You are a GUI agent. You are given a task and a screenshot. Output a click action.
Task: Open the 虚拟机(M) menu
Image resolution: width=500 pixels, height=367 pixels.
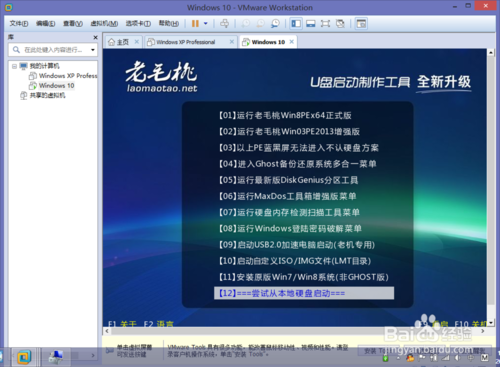click(104, 23)
